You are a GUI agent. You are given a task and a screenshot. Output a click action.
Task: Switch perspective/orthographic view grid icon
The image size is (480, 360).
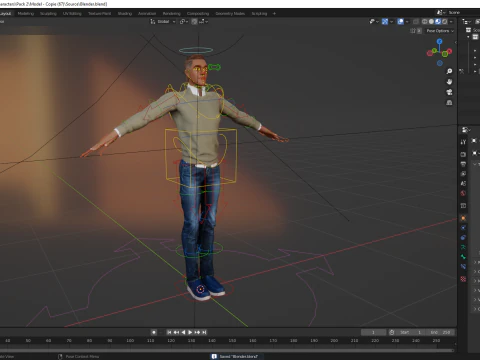(449, 102)
